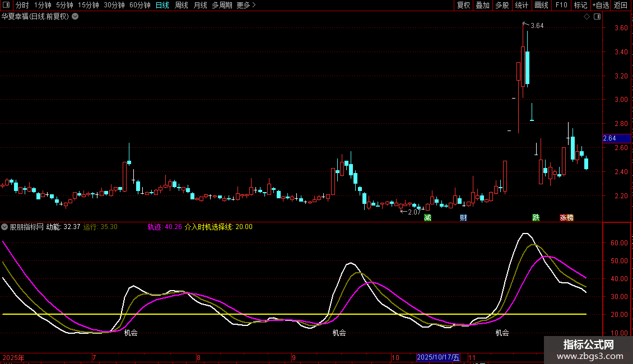
Task: Click the 2025/10/17 date marker on timeline
Action: (438, 357)
